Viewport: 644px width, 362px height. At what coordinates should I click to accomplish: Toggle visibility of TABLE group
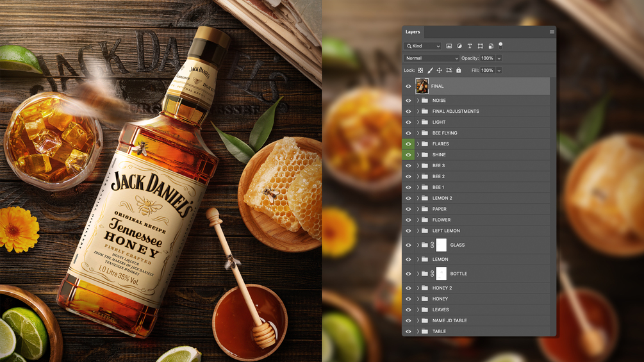(408, 331)
